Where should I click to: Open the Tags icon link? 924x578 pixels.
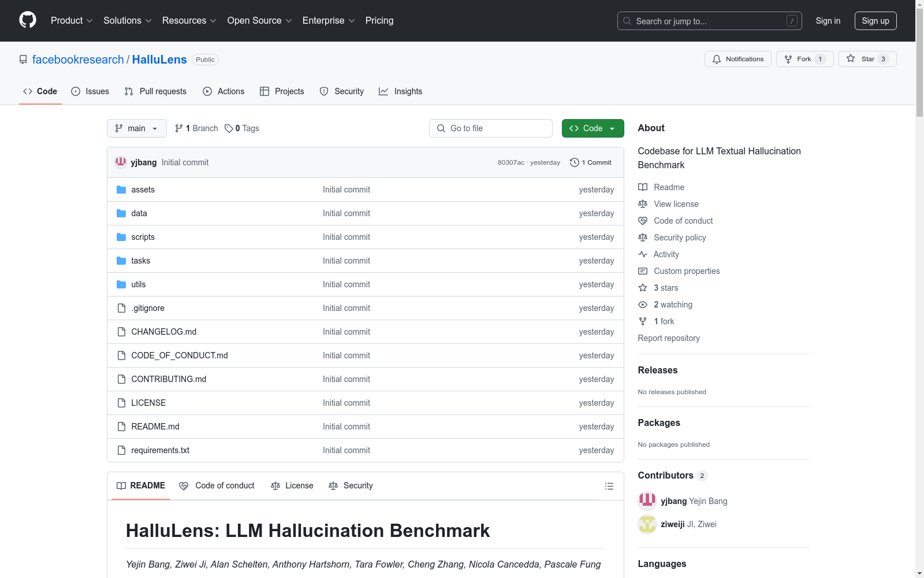pos(229,128)
